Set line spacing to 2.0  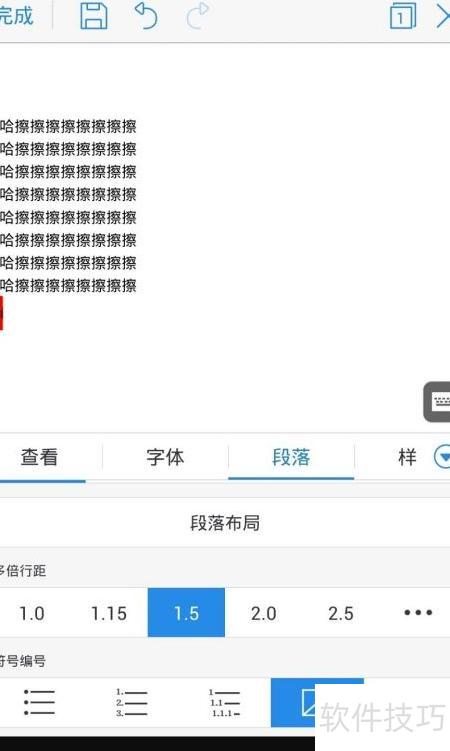click(263, 613)
